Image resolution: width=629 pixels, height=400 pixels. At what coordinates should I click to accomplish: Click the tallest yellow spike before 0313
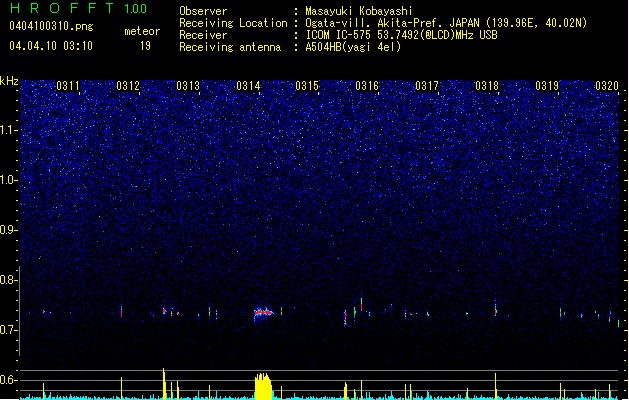pyautogui.click(x=164, y=384)
